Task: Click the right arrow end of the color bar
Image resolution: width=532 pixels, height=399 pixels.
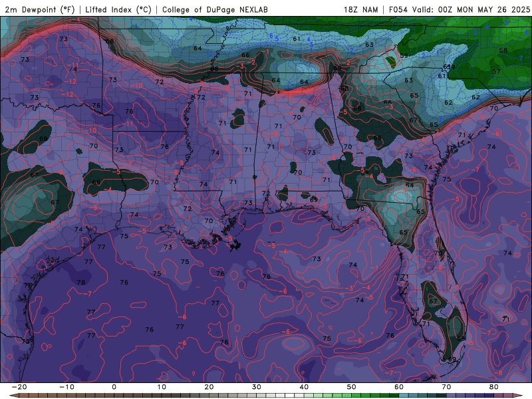Action: tap(518, 395)
